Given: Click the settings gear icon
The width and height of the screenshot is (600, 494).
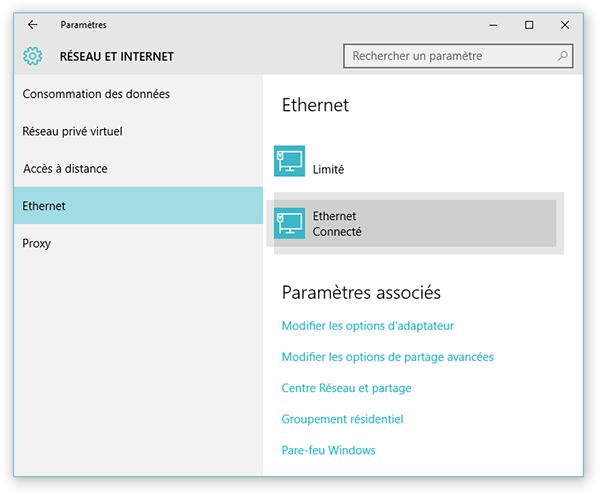Looking at the screenshot, I should coord(33,56).
